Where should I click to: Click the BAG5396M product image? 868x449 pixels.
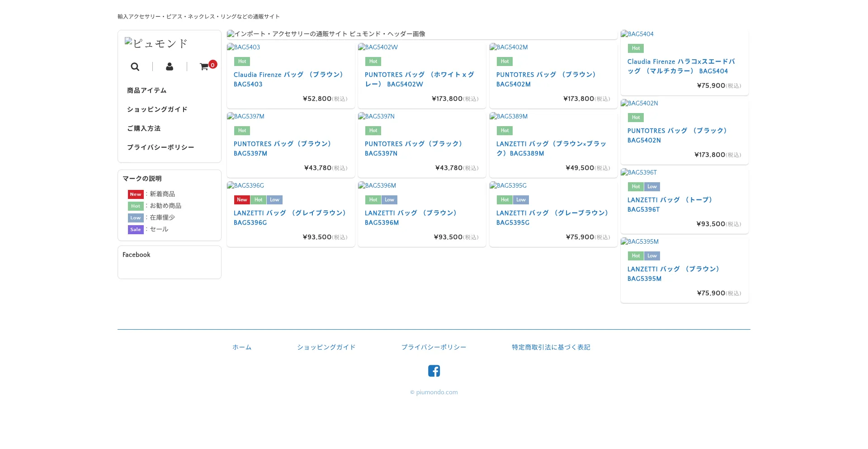[377, 185]
